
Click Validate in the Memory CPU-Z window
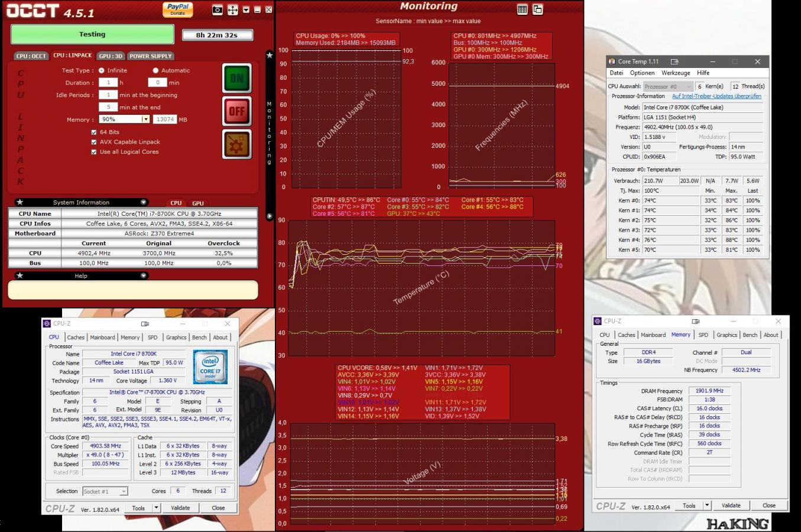(731, 505)
